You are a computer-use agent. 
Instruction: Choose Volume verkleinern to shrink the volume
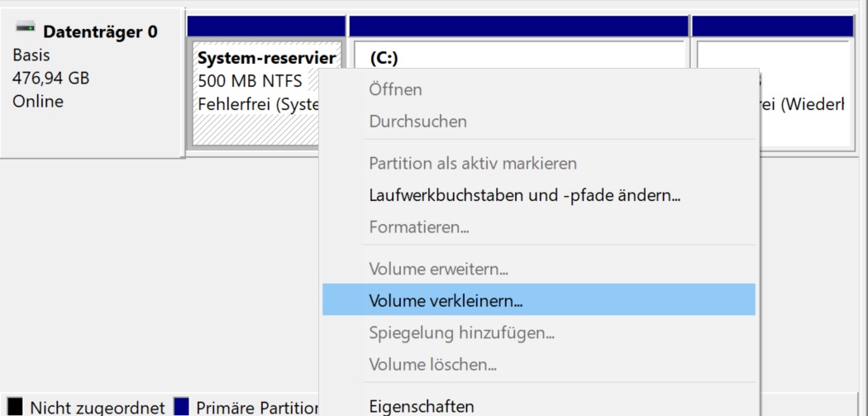(x=446, y=301)
